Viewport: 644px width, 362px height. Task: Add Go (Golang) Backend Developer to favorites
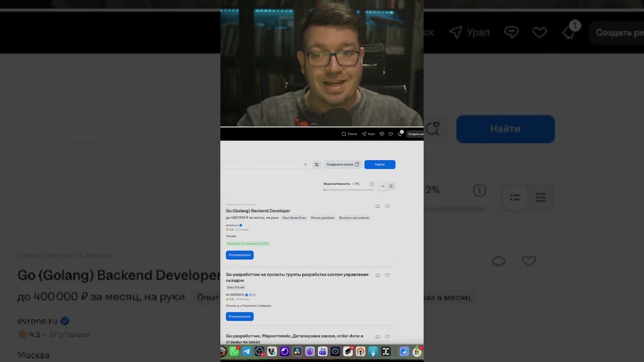387,206
